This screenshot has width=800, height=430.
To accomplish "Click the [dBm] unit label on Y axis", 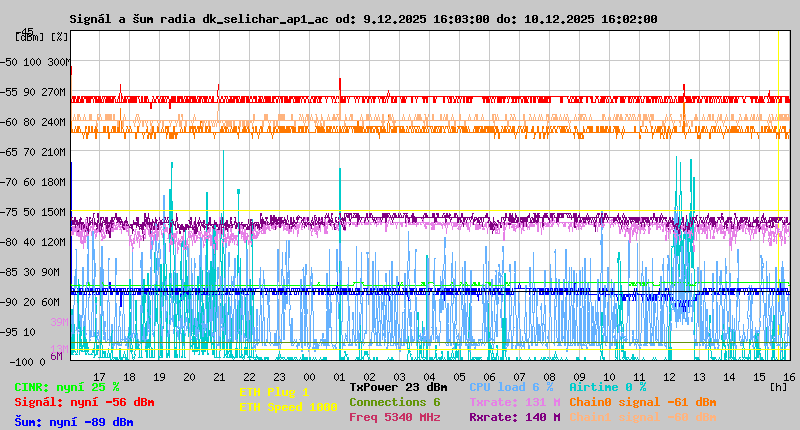I will (x=28, y=37).
